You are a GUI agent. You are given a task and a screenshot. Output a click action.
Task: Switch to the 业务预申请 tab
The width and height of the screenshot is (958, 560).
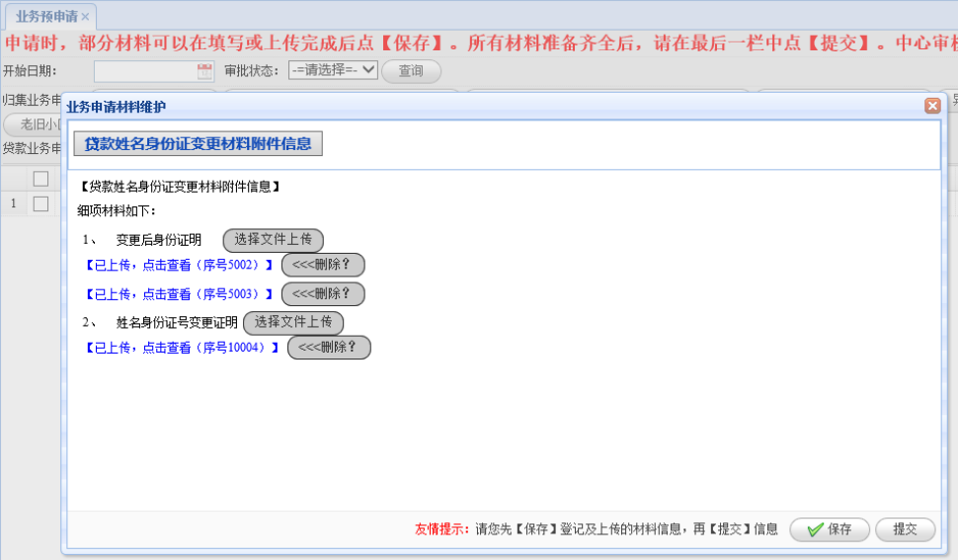click(x=45, y=17)
